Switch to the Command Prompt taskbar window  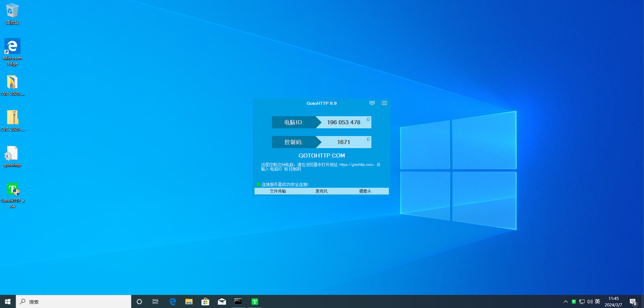tap(238, 302)
